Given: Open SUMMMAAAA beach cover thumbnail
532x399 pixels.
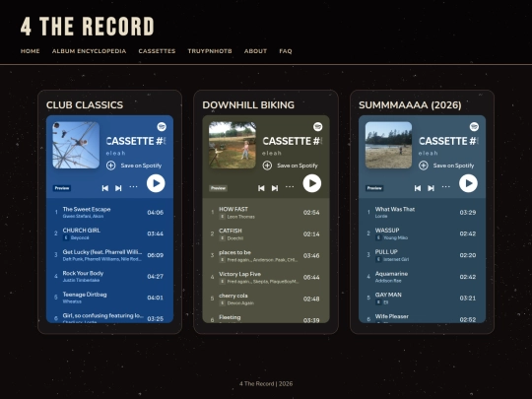Looking at the screenshot, I should point(388,145).
